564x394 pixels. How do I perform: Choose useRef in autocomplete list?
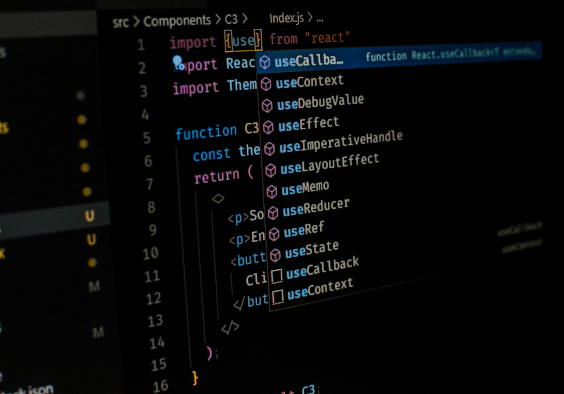304,230
